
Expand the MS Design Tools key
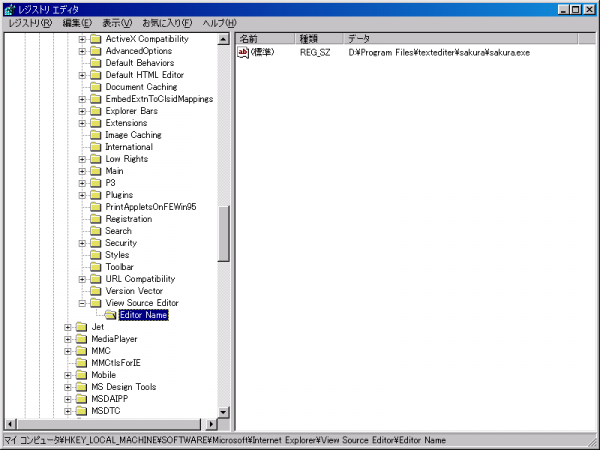[68, 387]
